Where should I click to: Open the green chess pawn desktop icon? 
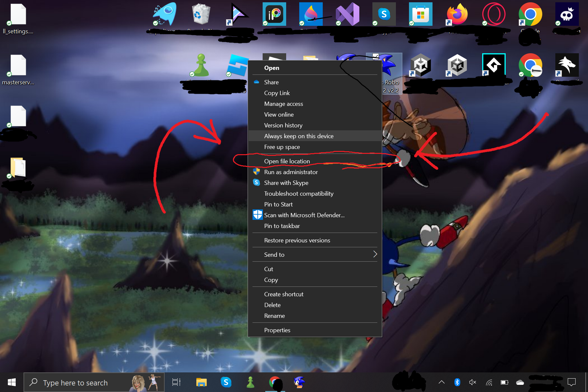tap(201, 65)
